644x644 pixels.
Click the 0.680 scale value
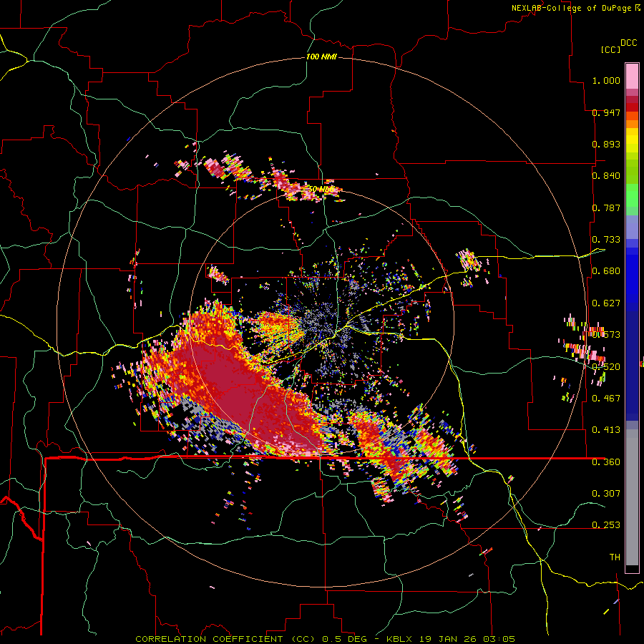606,271
